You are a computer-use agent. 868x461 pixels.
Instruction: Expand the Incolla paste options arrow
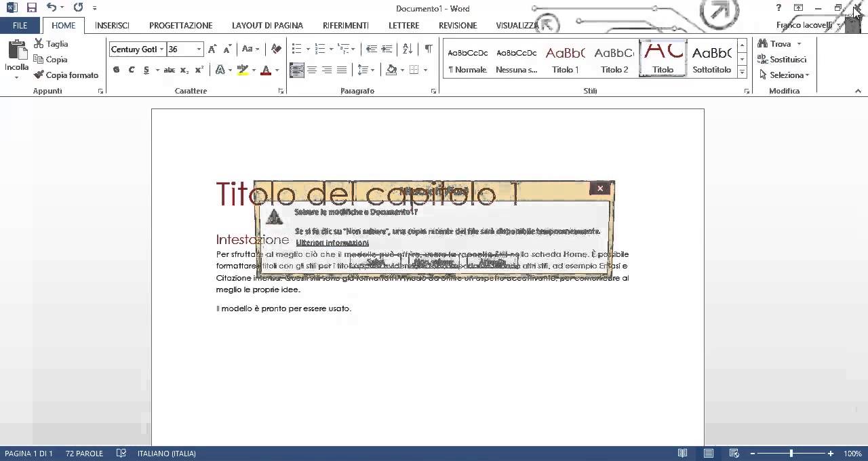[x=16, y=77]
